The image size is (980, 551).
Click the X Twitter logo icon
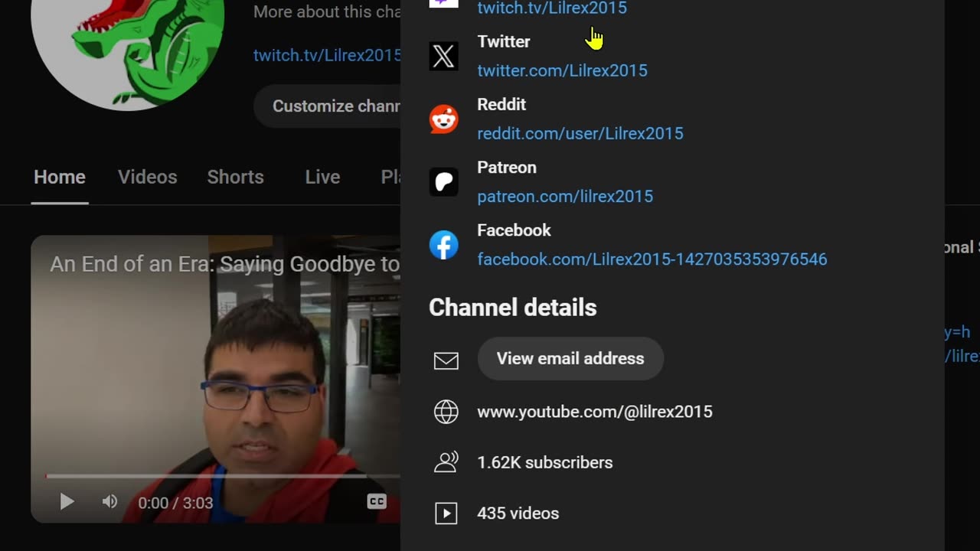coord(443,56)
